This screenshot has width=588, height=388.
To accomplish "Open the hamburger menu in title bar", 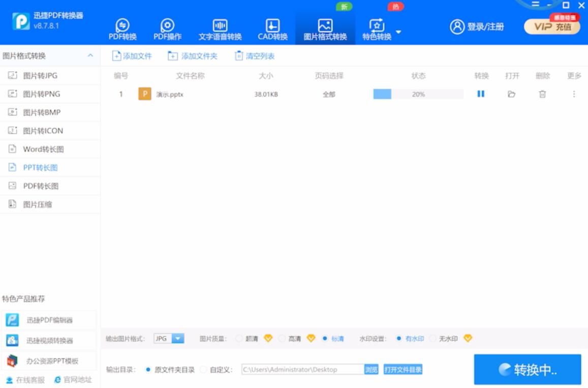I will (536, 5).
